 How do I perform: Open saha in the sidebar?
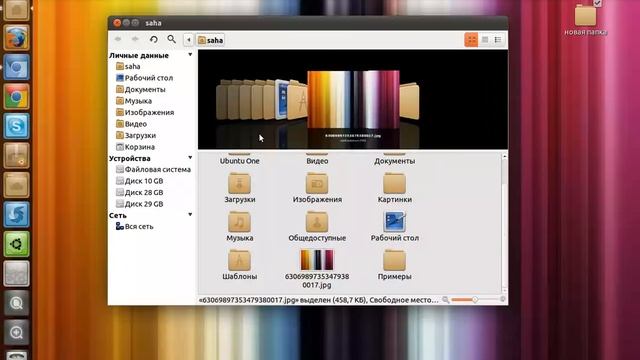point(128,66)
